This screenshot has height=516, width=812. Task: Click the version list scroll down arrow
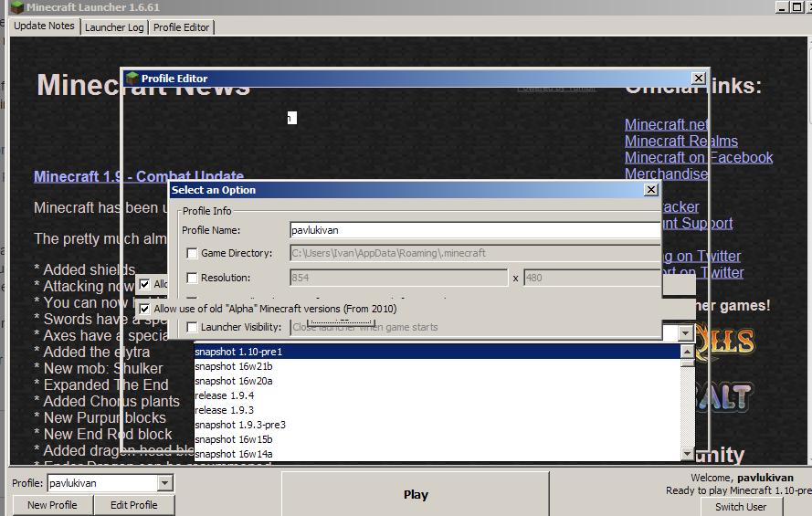687,454
